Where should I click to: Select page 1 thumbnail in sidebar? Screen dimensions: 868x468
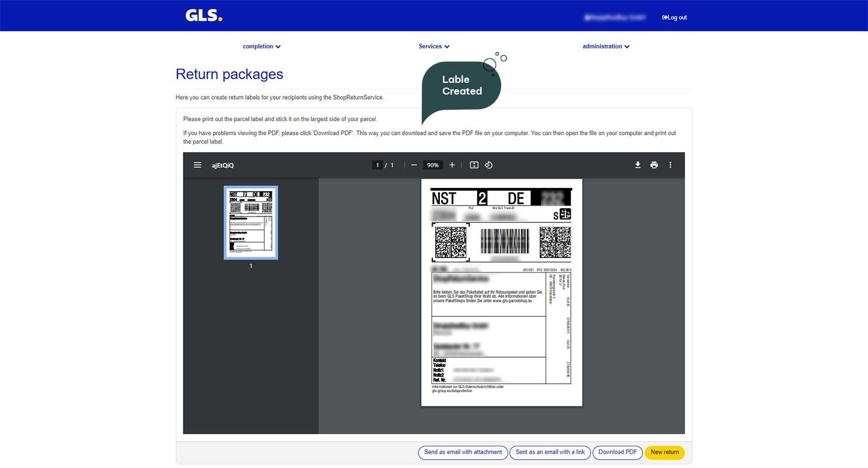(251, 222)
